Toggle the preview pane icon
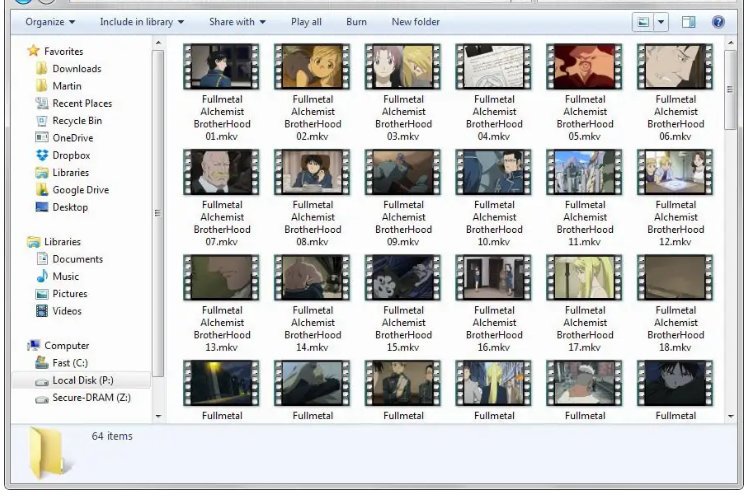This screenshot has height=496, width=750. pos(689,22)
